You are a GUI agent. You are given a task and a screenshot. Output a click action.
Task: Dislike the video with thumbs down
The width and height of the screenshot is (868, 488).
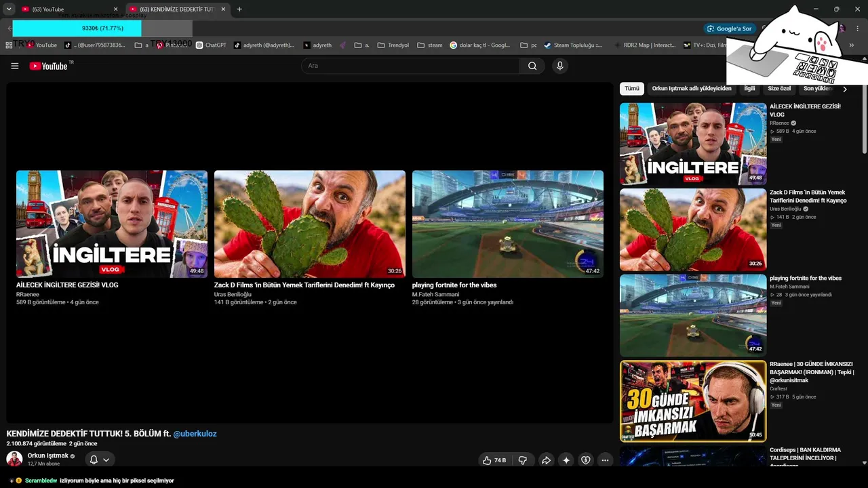click(x=523, y=460)
